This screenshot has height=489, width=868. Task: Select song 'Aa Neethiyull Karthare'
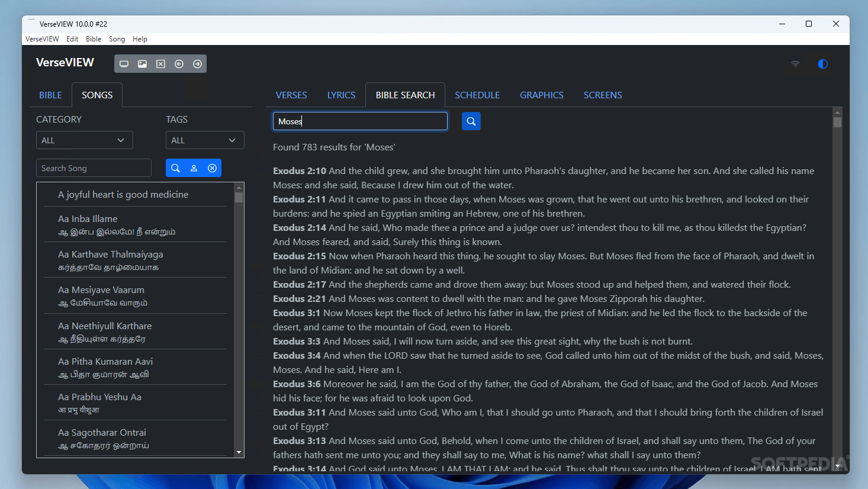[135, 332]
